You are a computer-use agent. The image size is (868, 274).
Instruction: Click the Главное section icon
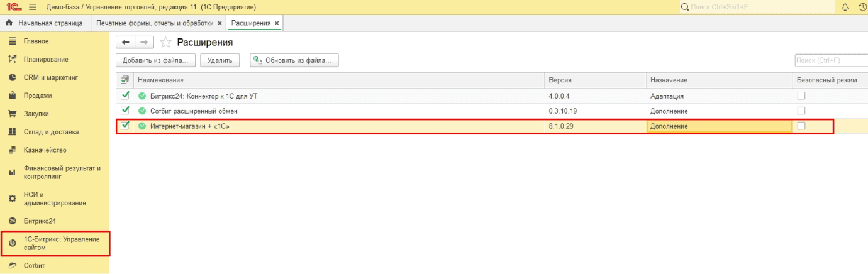click(11, 41)
